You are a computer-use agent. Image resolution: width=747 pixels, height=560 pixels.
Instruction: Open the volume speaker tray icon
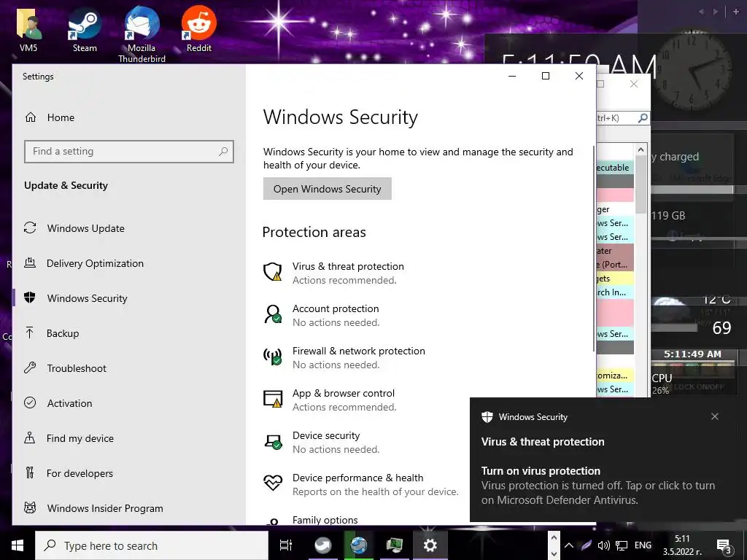pos(603,545)
